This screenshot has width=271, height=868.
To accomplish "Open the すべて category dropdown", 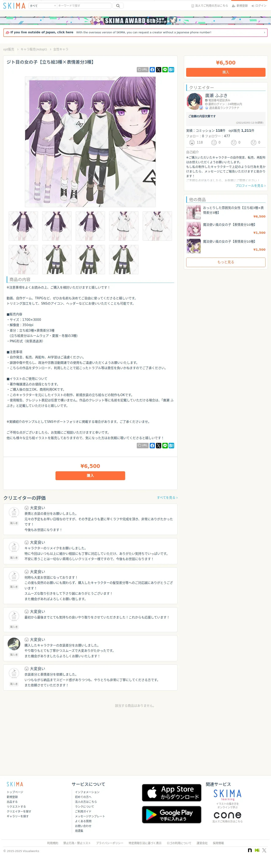I will pos(43,6).
